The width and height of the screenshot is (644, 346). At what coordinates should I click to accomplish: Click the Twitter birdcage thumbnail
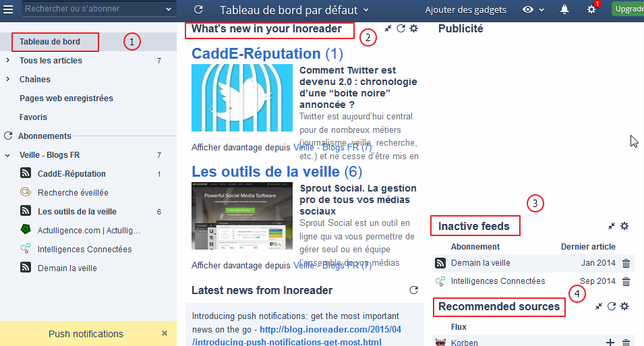(242, 98)
